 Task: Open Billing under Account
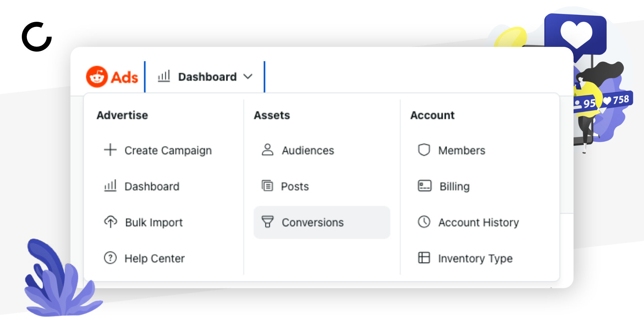(454, 186)
